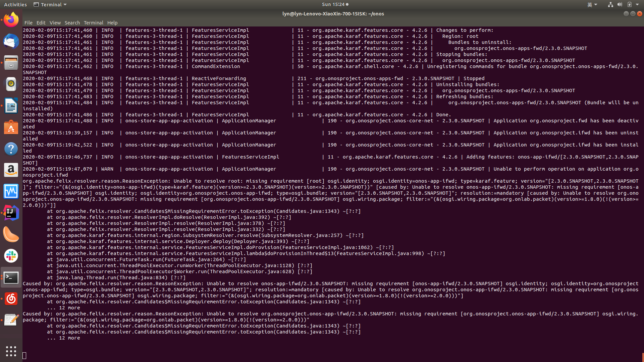Open the Text Editor dock icon
Image resolution: width=644 pixels, height=362 pixels.
[11, 320]
